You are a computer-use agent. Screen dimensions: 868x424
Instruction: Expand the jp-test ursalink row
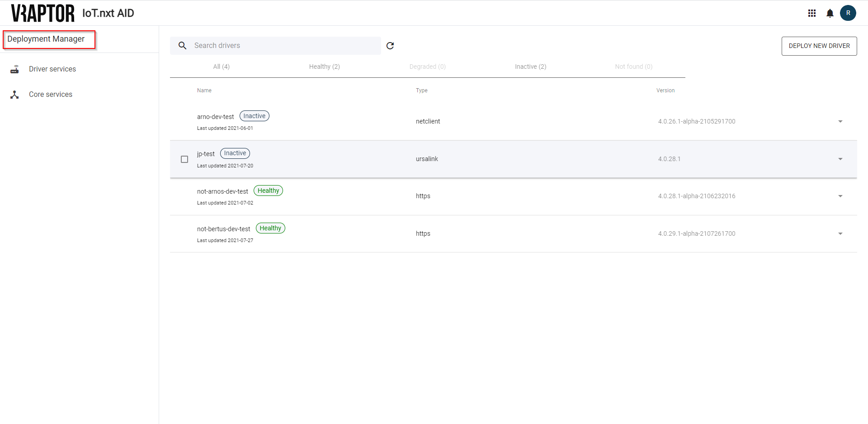(x=840, y=159)
